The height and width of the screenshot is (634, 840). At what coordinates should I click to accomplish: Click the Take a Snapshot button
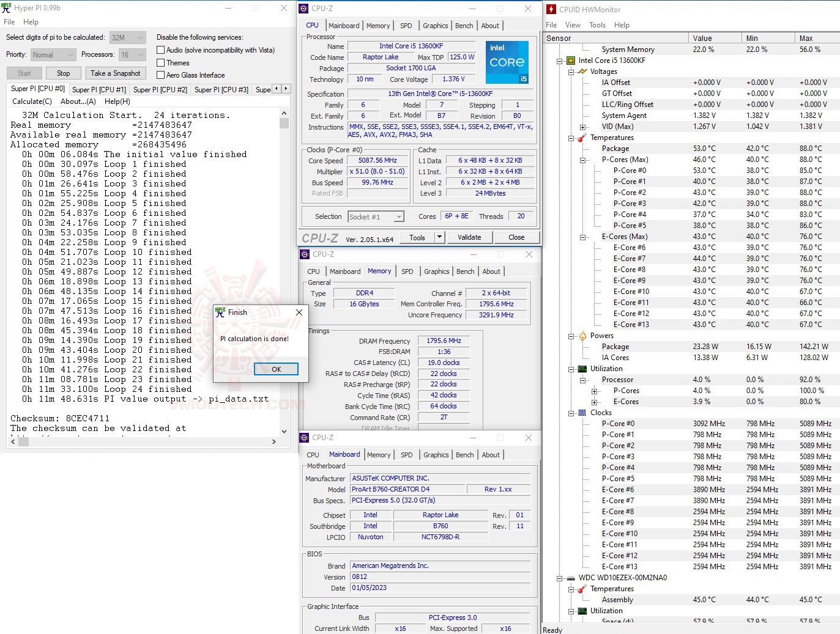pos(116,73)
